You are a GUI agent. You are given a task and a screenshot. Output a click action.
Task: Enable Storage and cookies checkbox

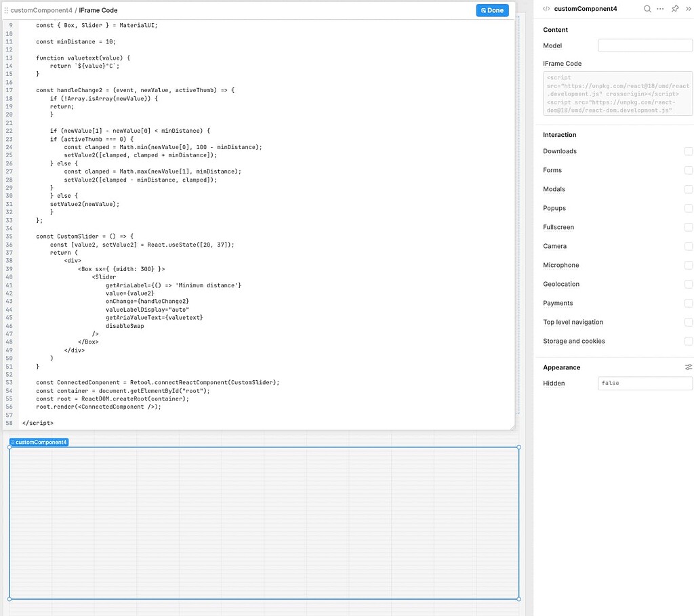point(689,341)
